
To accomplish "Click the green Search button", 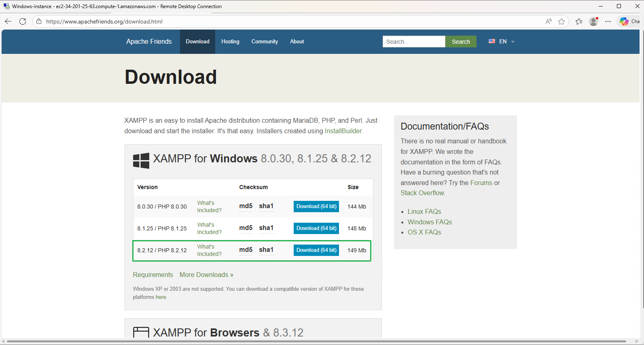I will point(461,42).
